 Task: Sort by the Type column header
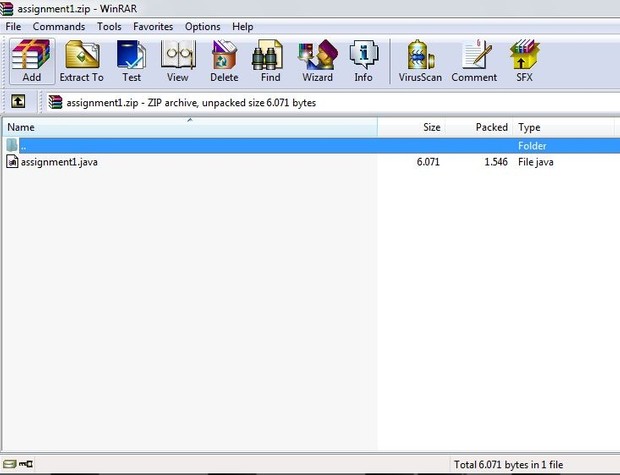[564, 127]
